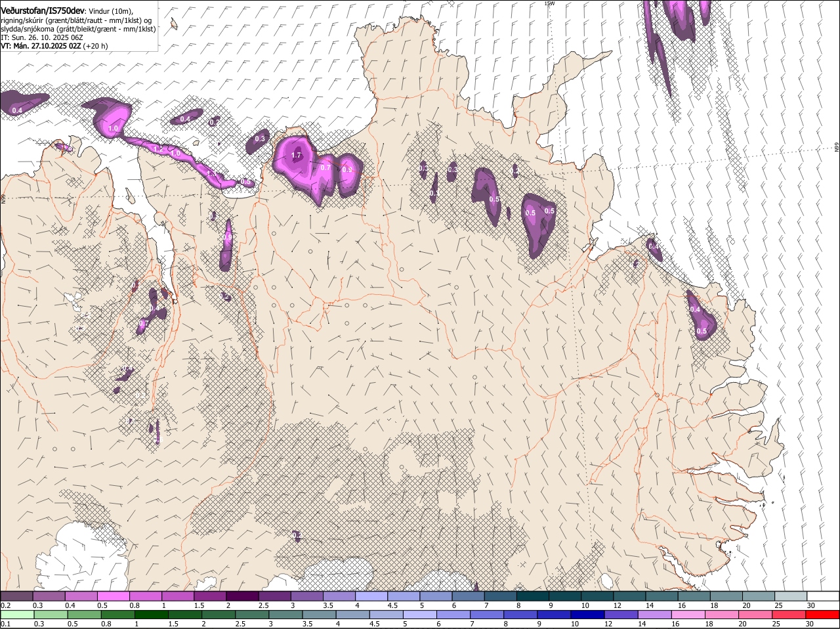
Task: Select the light pink 16 swatch in the bottom legend row
Action: click(689, 615)
